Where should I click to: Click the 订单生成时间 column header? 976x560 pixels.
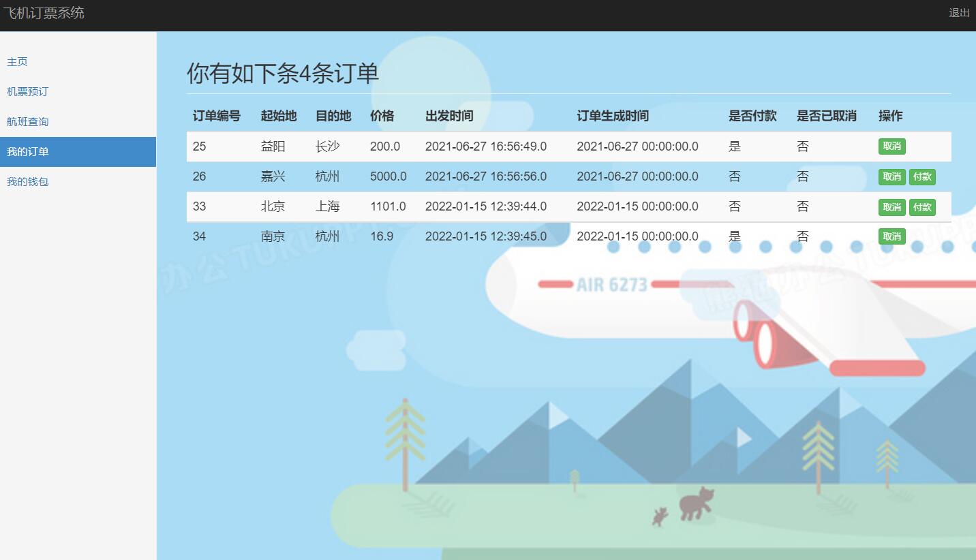[613, 116]
